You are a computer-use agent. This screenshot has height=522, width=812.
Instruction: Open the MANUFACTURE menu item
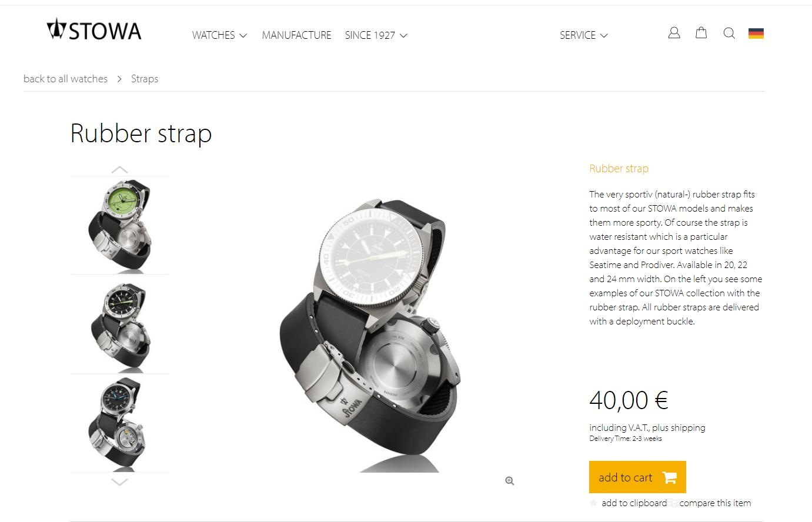[296, 35]
